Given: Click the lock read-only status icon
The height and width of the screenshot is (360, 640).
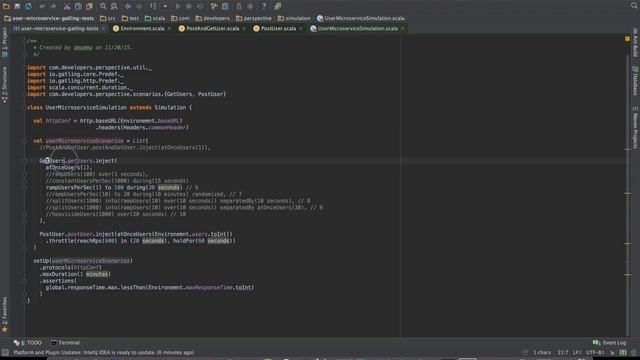Looking at the screenshot, I should (612, 352).
